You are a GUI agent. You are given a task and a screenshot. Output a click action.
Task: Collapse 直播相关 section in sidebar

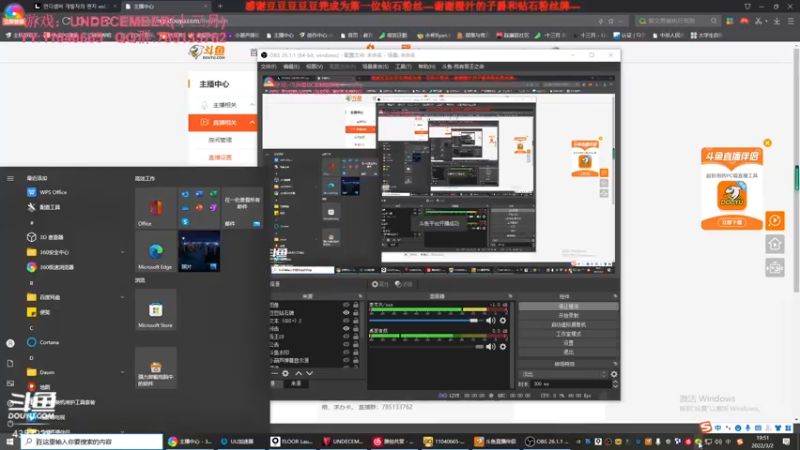(x=252, y=122)
